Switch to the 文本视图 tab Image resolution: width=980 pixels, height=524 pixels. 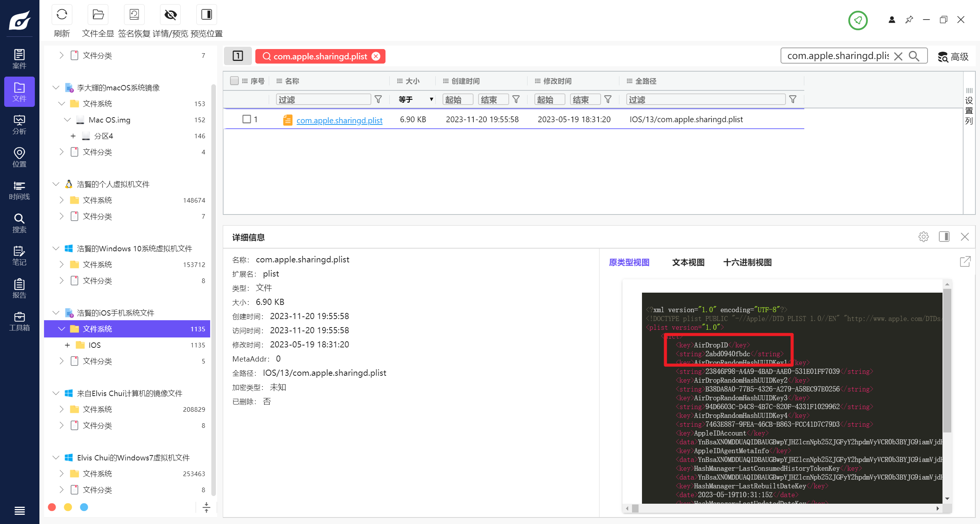point(688,262)
